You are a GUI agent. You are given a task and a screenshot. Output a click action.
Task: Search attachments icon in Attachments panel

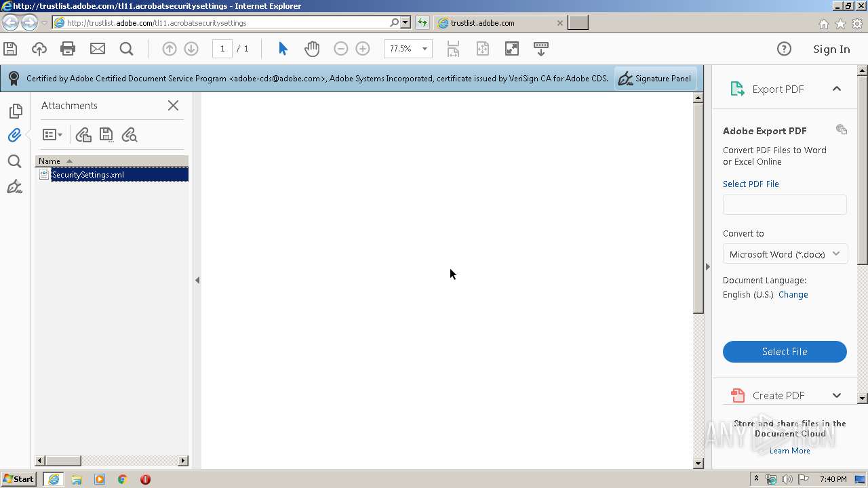pos(130,135)
